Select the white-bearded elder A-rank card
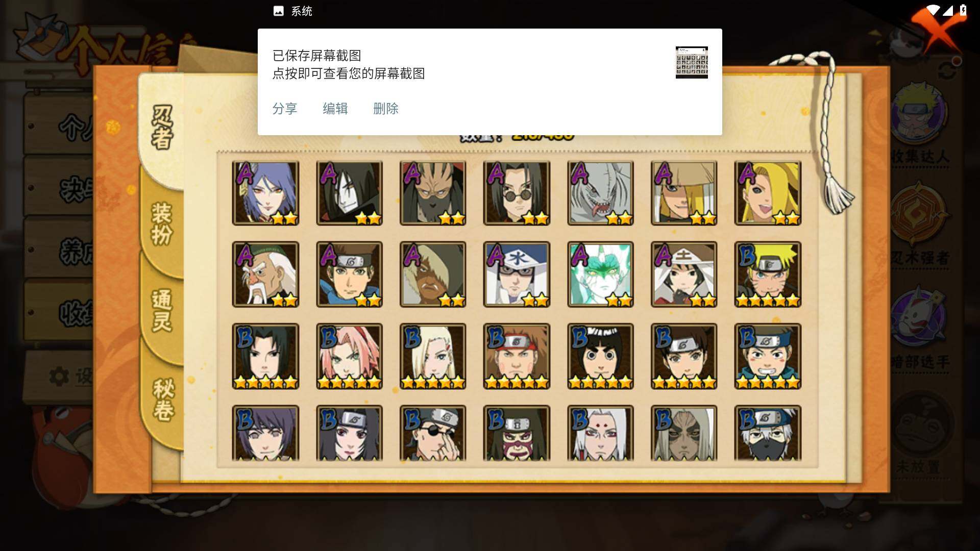Screen dimensions: 980x551 (265, 274)
